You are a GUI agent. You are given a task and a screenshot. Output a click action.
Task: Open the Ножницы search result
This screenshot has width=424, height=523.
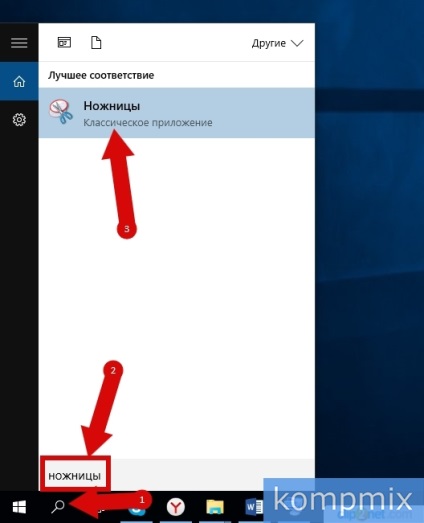tap(176, 113)
